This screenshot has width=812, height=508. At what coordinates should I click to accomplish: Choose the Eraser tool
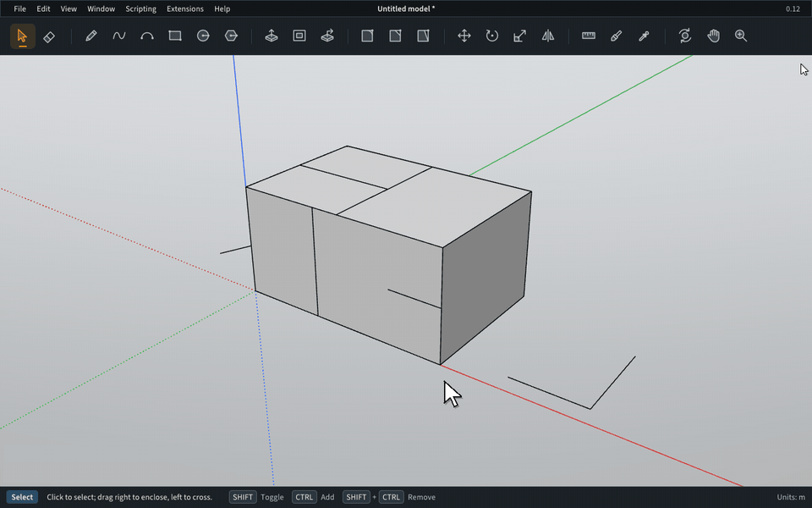tap(49, 36)
